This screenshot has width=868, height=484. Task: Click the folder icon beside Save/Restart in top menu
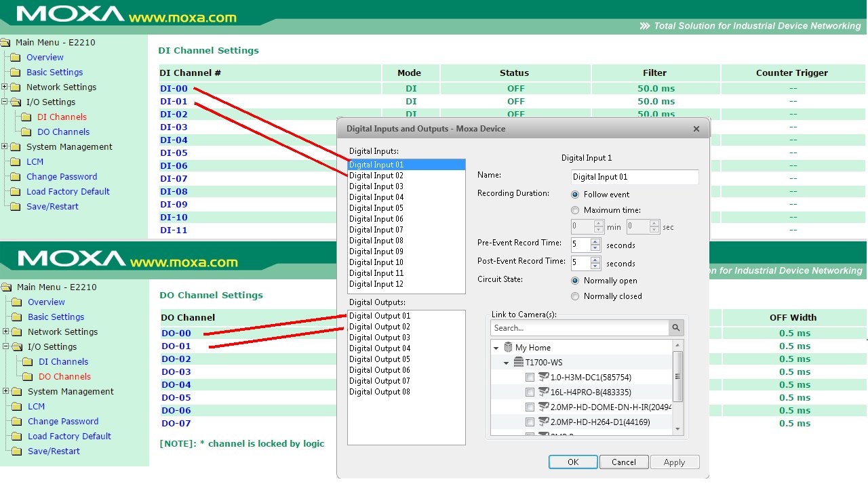pos(16,207)
